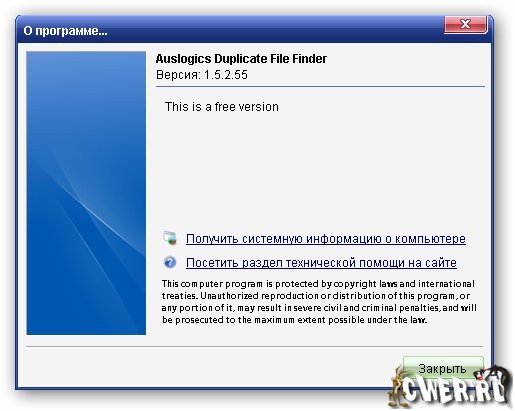Click the line 'any portion of it, may result'
This screenshot has height=411, width=515.
tap(319, 308)
